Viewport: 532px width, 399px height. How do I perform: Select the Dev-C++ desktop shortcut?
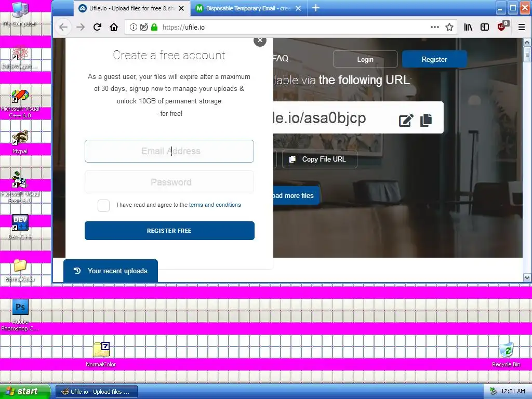tap(20, 227)
